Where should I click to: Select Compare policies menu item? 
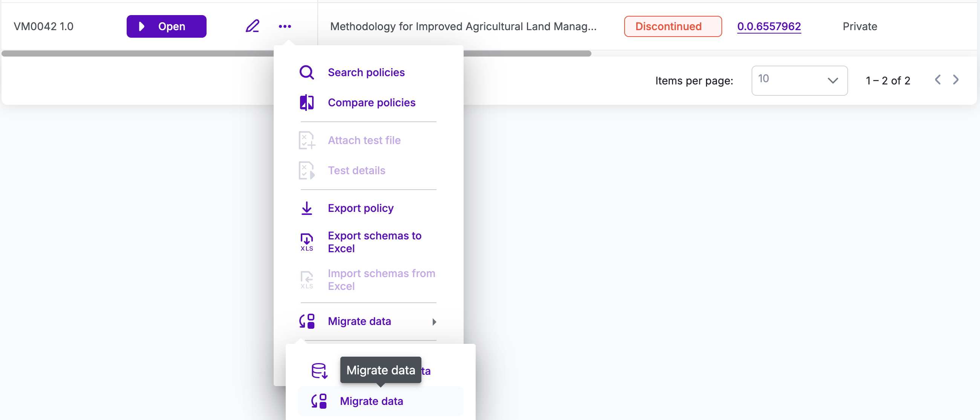coord(371,103)
